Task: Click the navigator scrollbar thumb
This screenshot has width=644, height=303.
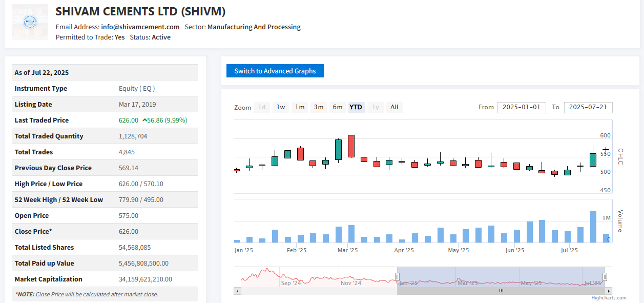Action: click(x=501, y=291)
